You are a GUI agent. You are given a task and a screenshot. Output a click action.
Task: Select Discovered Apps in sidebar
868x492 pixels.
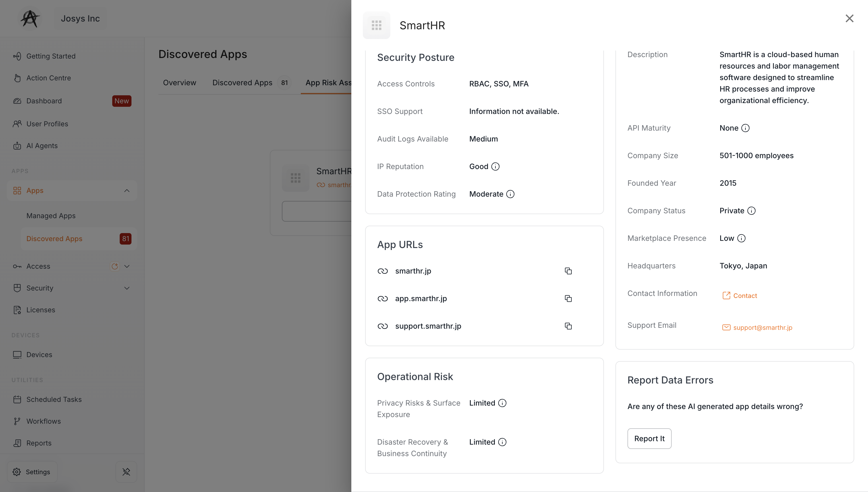point(78,239)
